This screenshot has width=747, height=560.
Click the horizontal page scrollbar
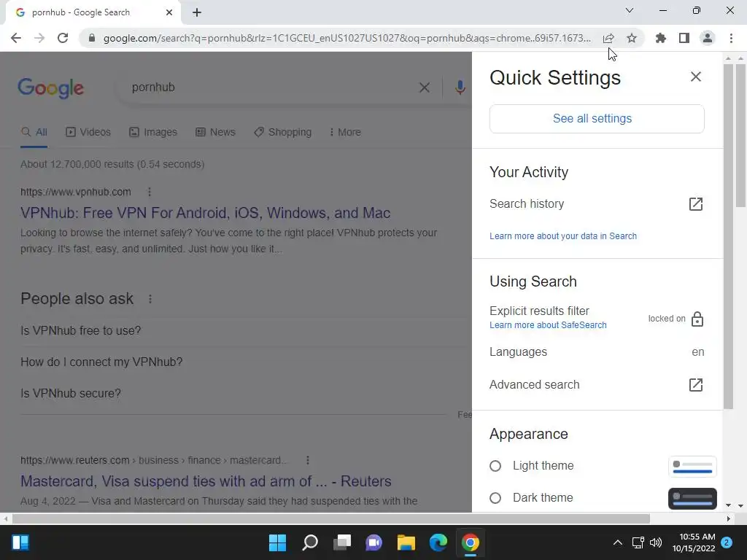point(330,518)
